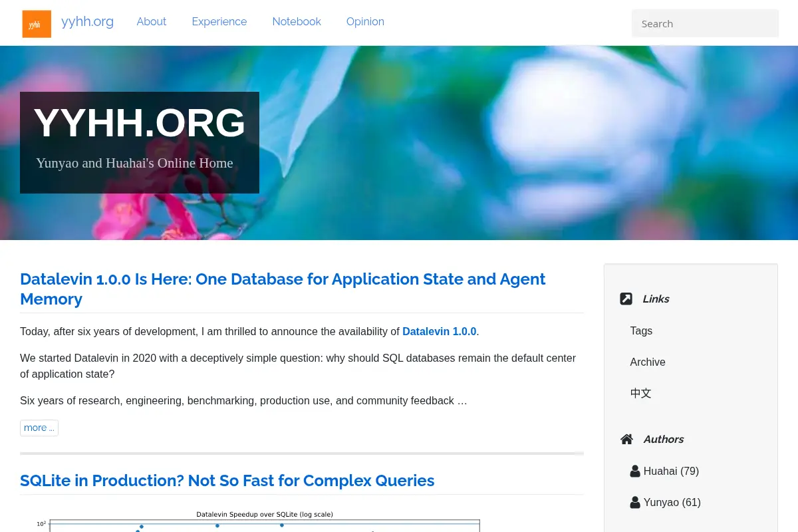Click the 'We started Datalevin in 2020' paragraph
The height and width of the screenshot is (532, 798).
coord(298,366)
